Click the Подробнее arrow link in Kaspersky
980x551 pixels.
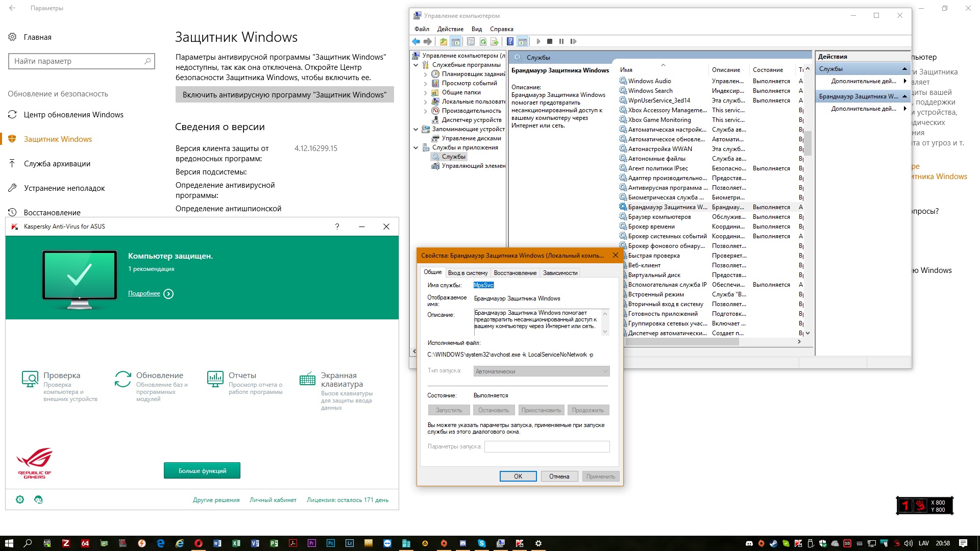[x=168, y=294]
